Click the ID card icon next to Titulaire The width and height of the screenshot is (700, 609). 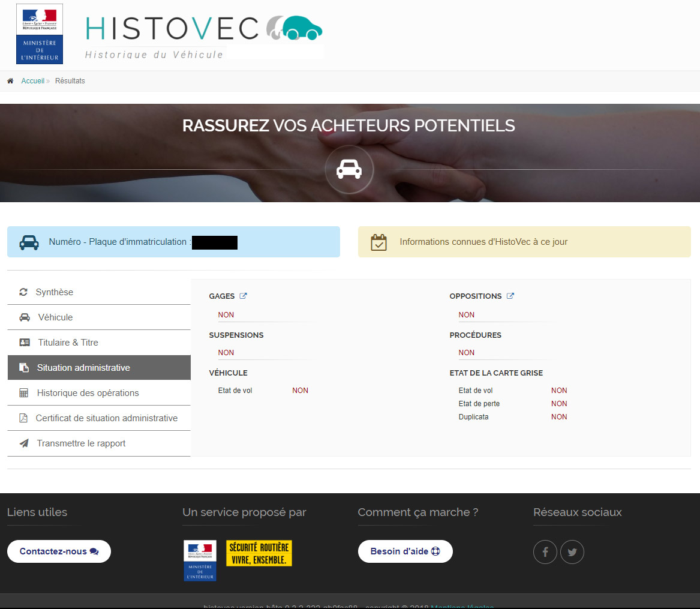[25, 343]
